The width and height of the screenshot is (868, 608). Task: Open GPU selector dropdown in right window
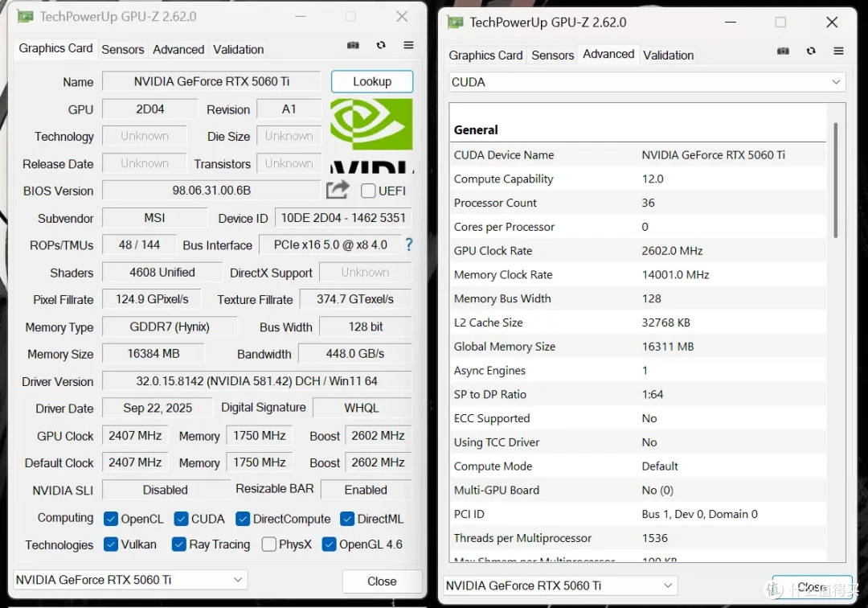click(x=560, y=585)
